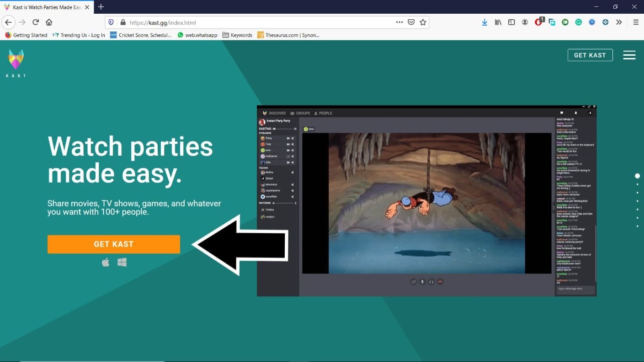This screenshot has width=644, height=362.
Task: Open a new browser tab
Action: click(x=101, y=7)
